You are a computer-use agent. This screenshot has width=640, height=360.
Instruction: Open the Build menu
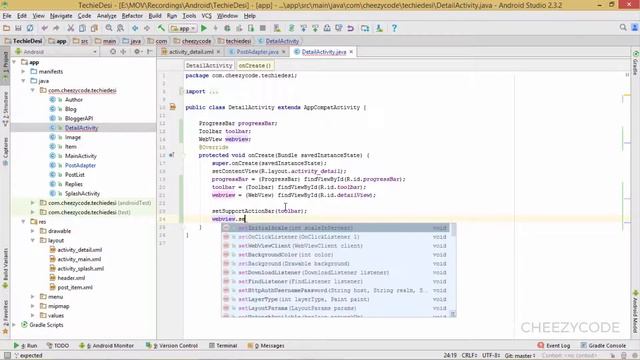[155, 16]
